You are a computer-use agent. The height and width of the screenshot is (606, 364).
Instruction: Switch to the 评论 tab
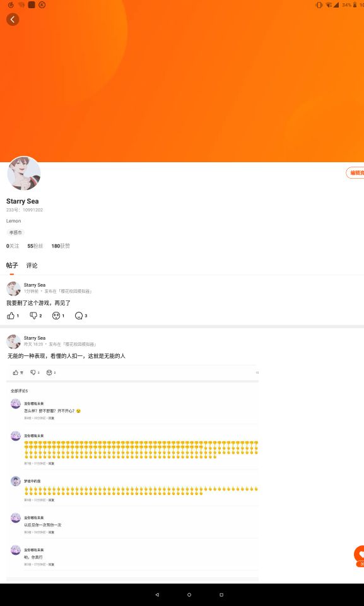tap(32, 266)
